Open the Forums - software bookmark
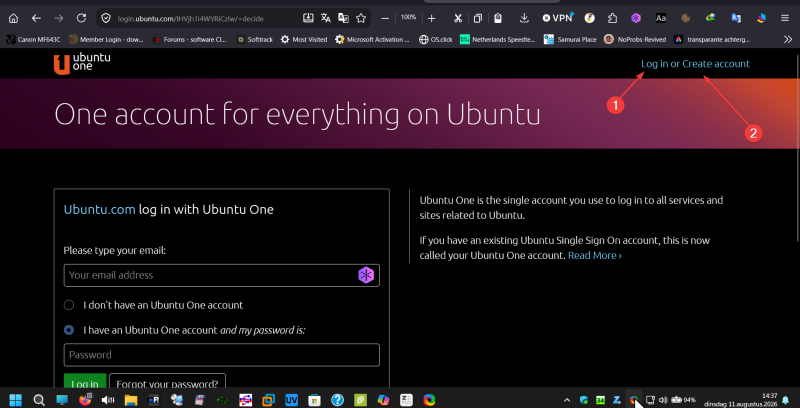The image size is (800, 408). coord(190,39)
